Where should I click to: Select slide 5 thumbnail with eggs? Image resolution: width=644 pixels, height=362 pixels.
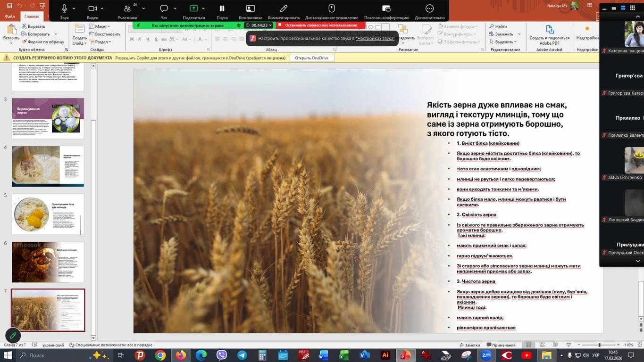[x=48, y=214]
